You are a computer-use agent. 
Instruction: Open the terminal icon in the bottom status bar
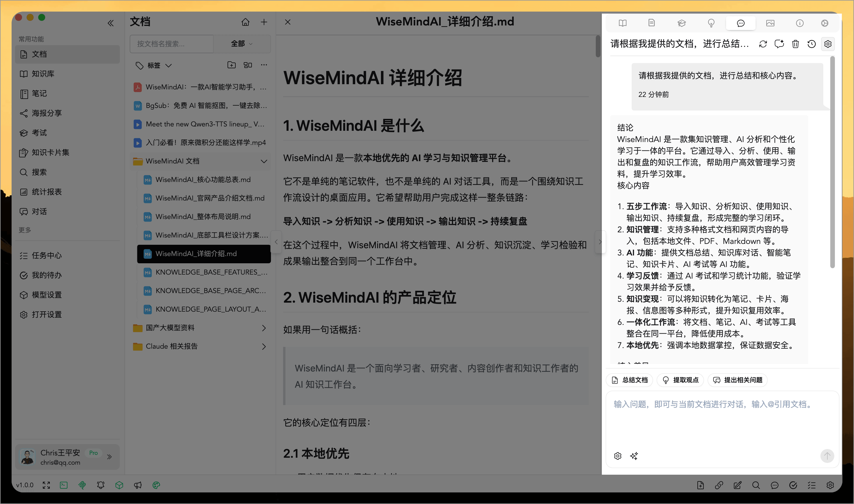(64, 485)
